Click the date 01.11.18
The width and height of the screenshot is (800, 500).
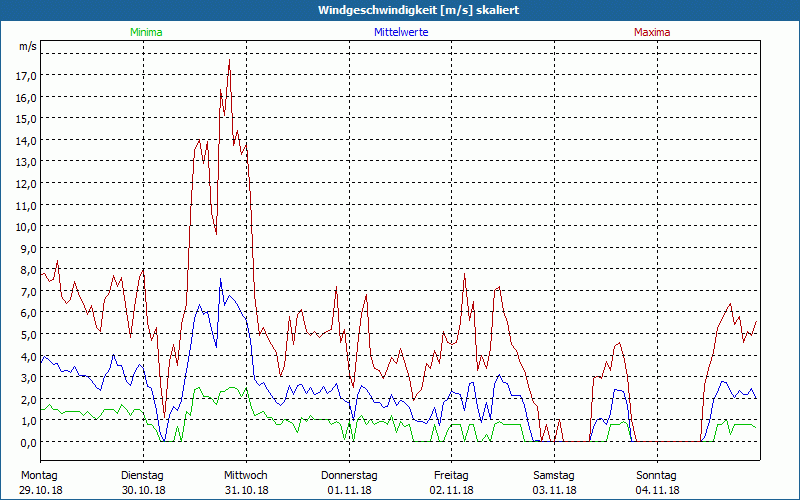349,490
